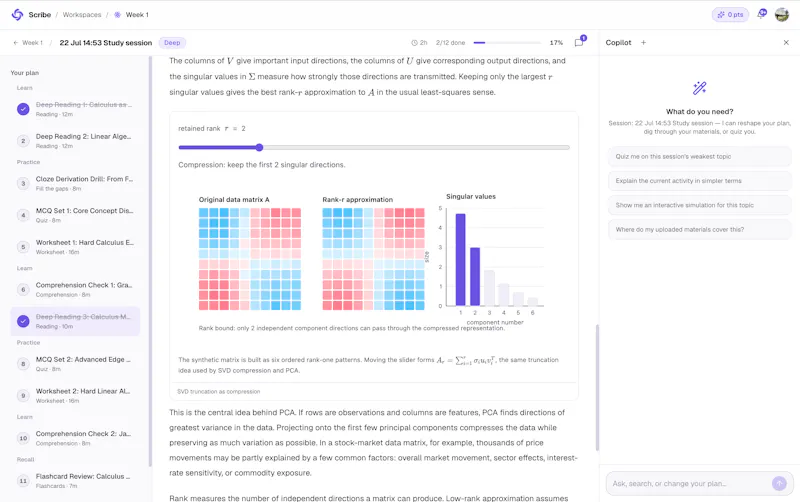The image size is (800, 502).
Task: Click the Copilot magic wand icon
Action: [x=699, y=88]
